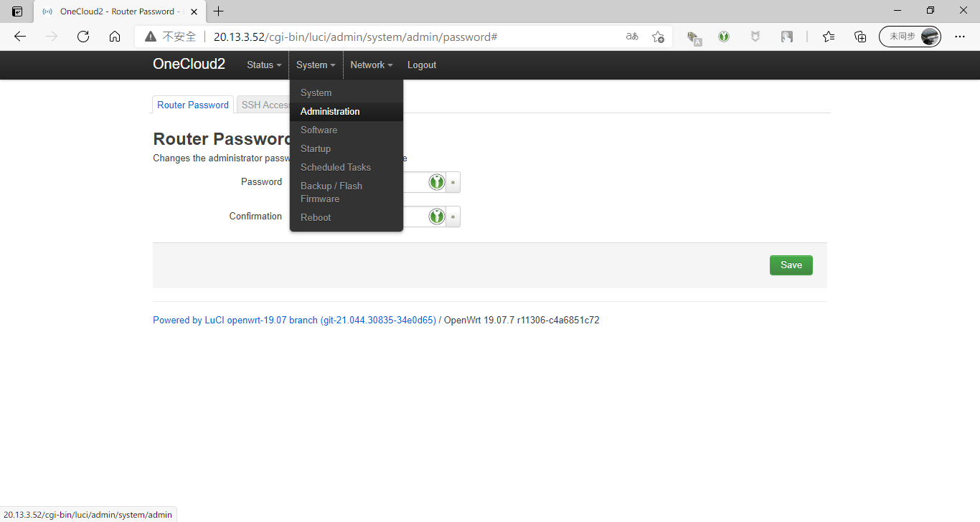
Task: Click the green Save button
Action: 791,265
